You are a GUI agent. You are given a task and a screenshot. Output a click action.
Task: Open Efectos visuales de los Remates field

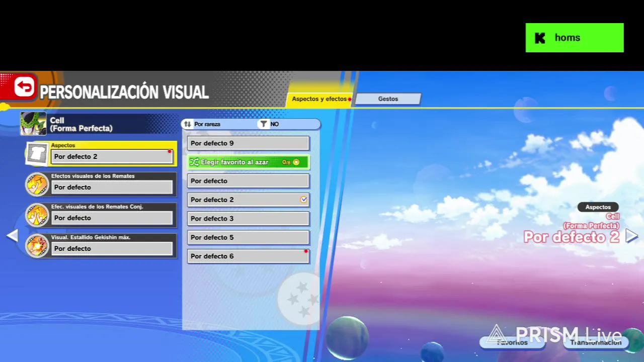tap(112, 187)
